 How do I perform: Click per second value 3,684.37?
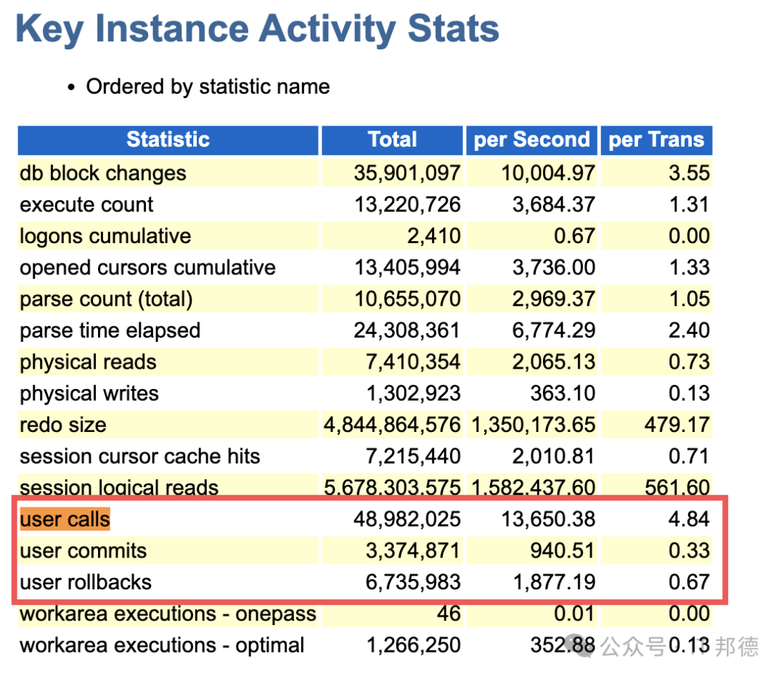point(554,205)
